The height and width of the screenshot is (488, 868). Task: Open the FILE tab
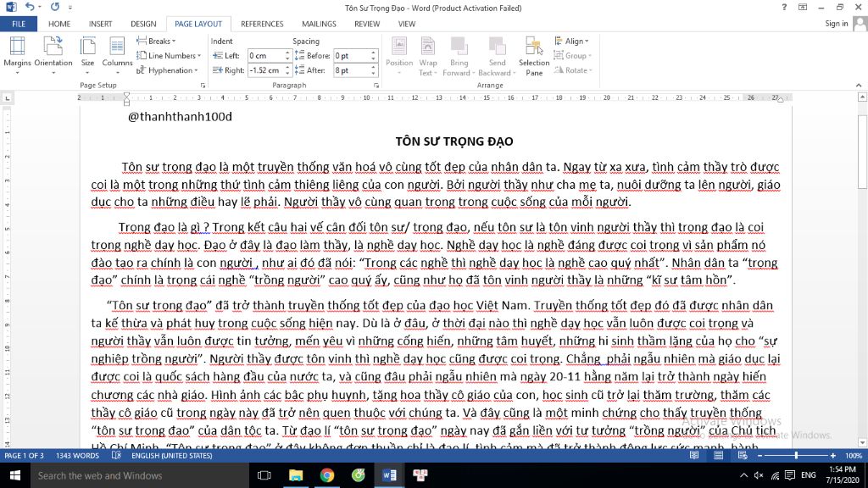[x=19, y=24]
